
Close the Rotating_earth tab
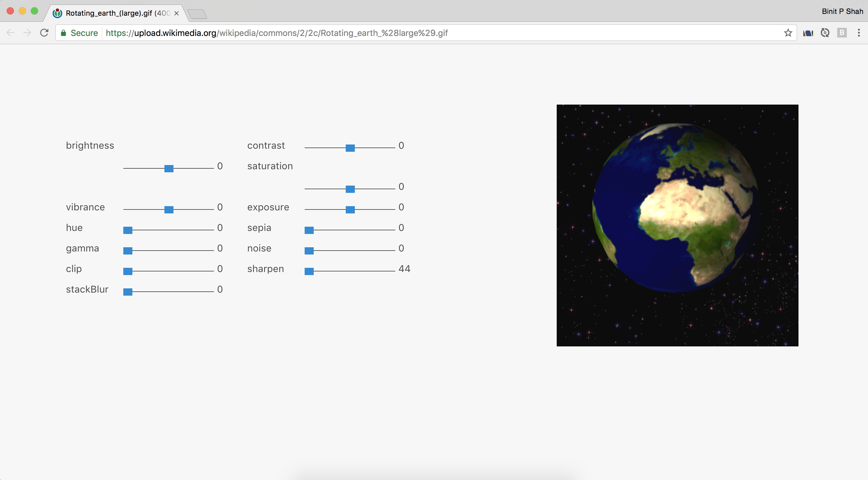coord(176,13)
